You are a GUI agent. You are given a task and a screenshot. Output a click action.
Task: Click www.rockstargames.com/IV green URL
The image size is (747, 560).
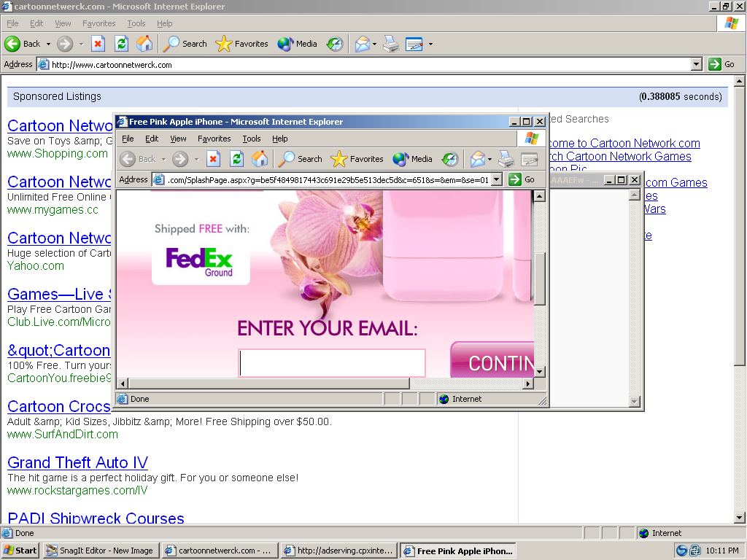pos(77,490)
